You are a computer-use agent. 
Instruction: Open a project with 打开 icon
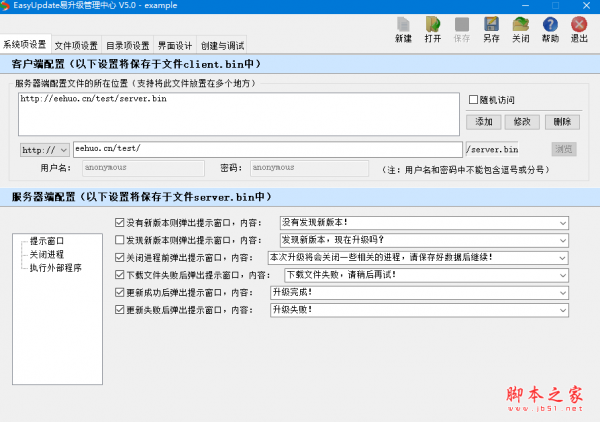(x=433, y=29)
